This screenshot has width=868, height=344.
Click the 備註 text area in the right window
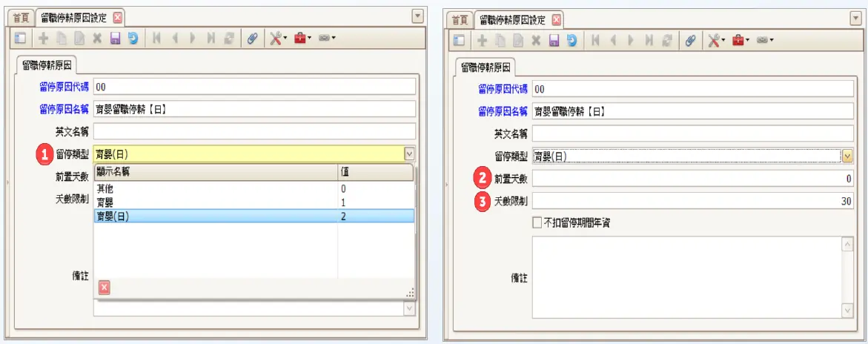pyautogui.click(x=686, y=277)
